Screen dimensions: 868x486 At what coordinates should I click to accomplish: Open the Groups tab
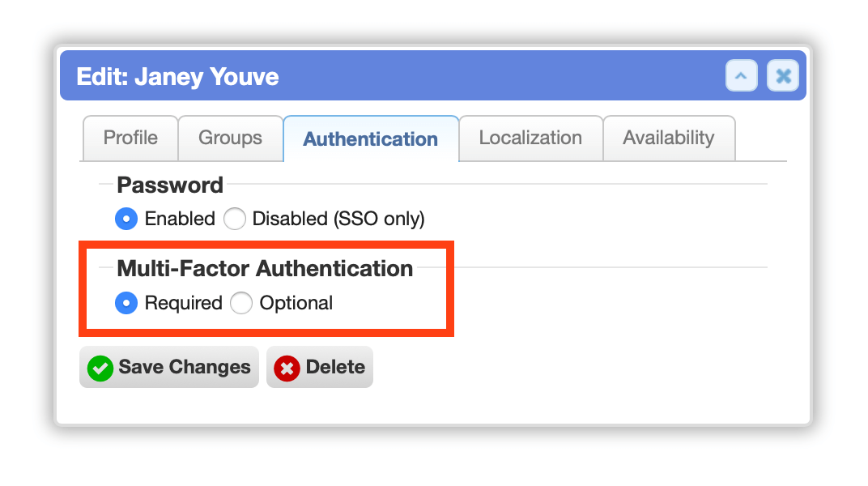pyautogui.click(x=230, y=138)
